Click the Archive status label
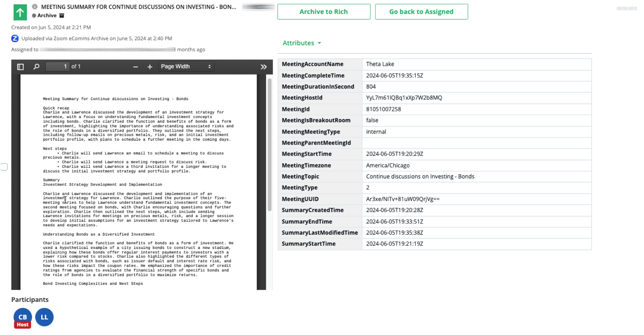The width and height of the screenshot is (644, 335). (47, 15)
